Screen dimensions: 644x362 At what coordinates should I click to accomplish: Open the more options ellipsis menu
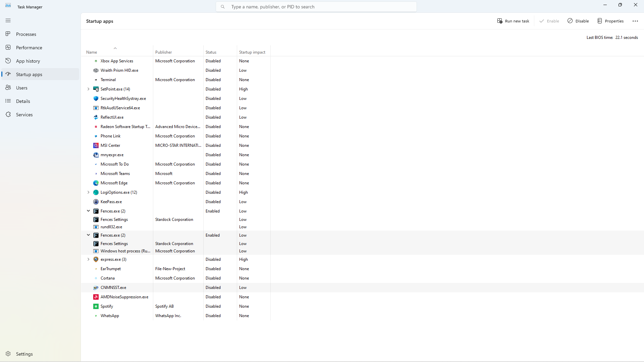click(x=635, y=21)
